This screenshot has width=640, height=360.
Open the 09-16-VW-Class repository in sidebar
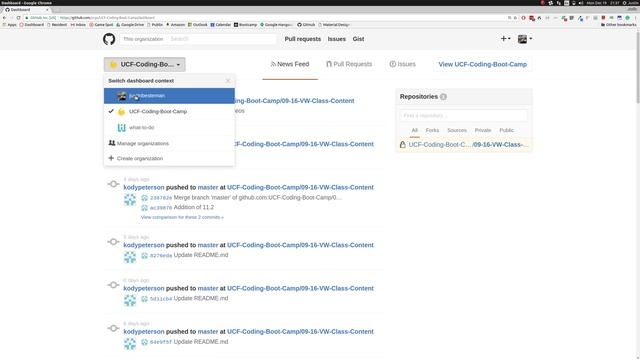click(x=468, y=145)
